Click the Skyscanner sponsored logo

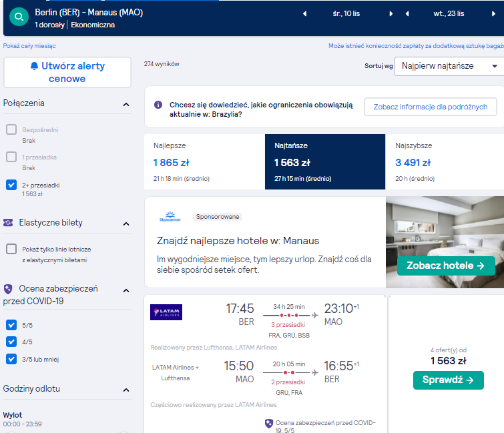170,217
